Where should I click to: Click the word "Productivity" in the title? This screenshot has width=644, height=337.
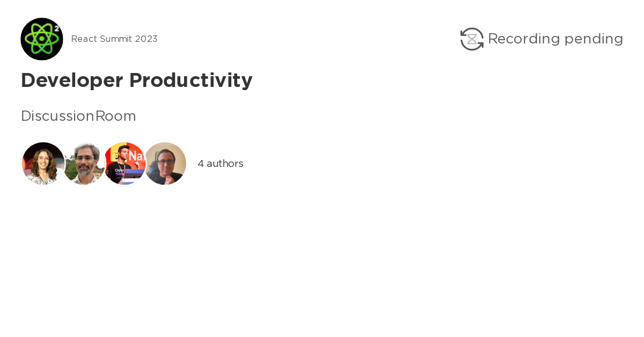click(x=191, y=80)
